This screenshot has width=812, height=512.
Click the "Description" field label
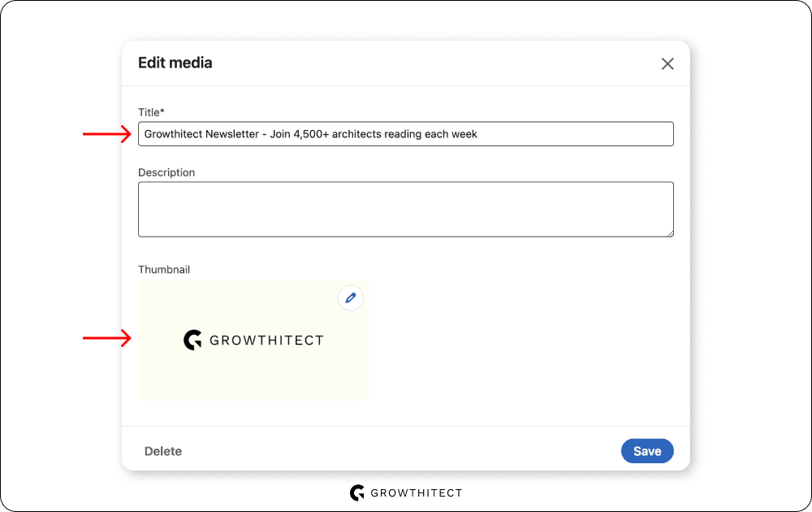tap(166, 172)
